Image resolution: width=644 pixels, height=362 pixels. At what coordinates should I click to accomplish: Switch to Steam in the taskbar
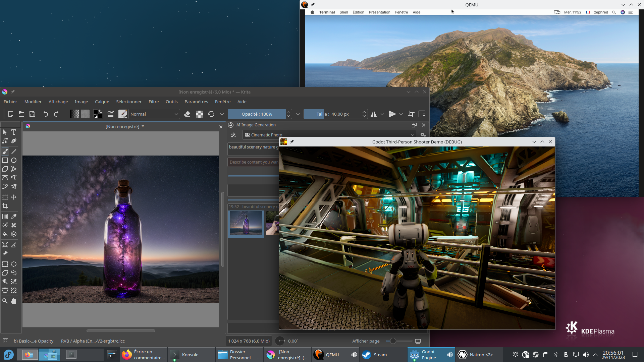383,355
